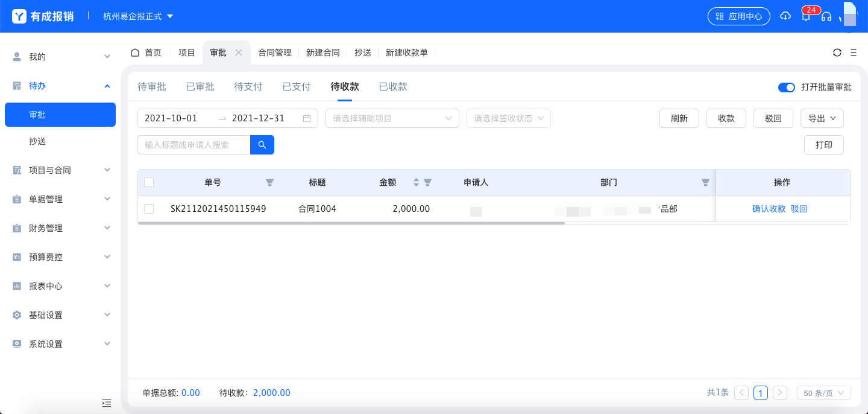Open the 请选择辅助项目 dropdown
This screenshot has width=868, height=414.
(x=392, y=118)
